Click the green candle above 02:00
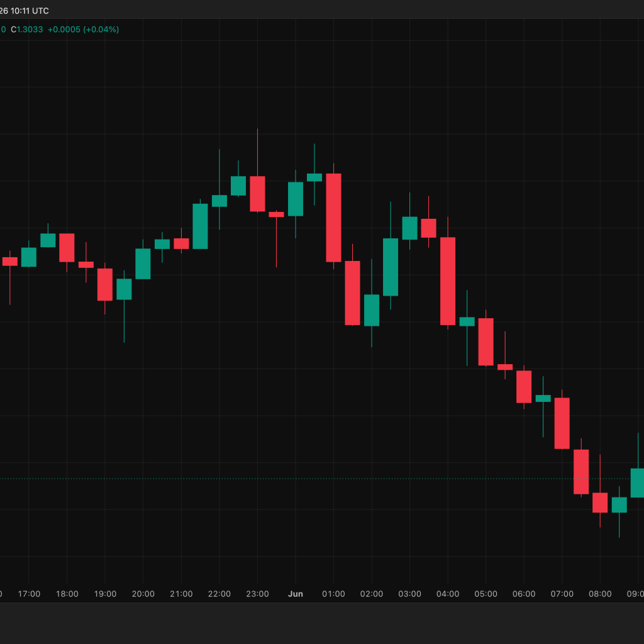Viewport: 644px width, 644px height. 372,310
